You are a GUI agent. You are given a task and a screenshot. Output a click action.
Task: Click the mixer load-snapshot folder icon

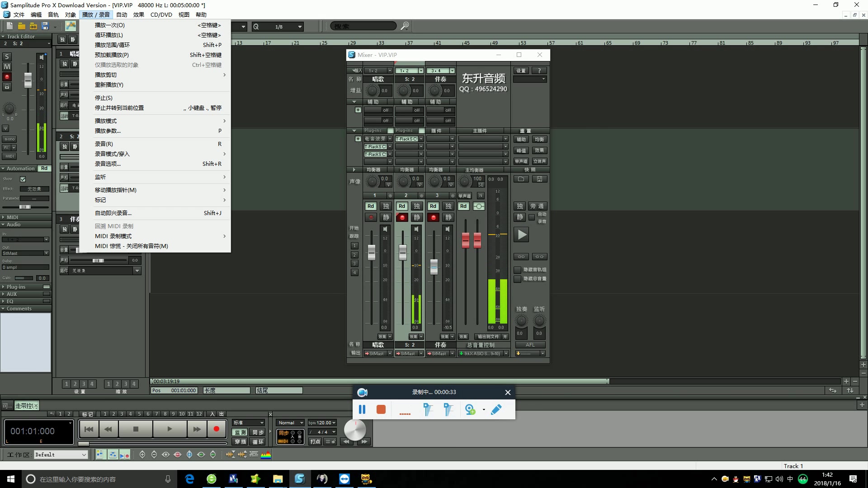point(521,179)
